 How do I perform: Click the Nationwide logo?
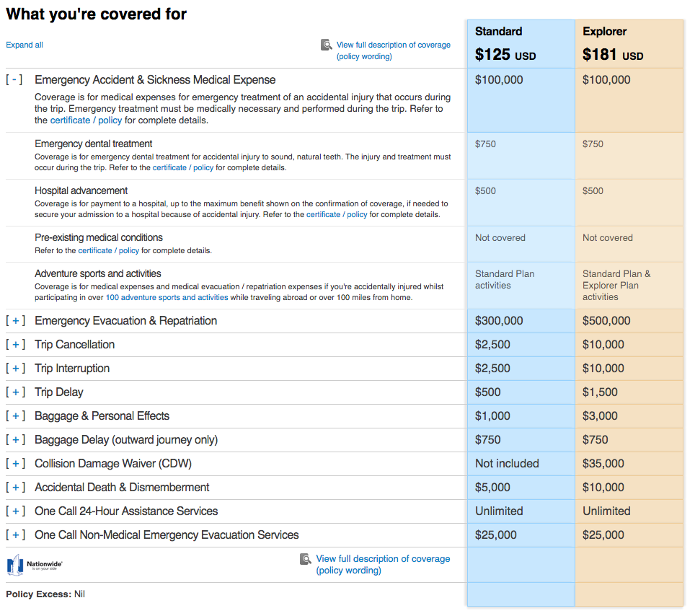pyautogui.click(x=35, y=565)
